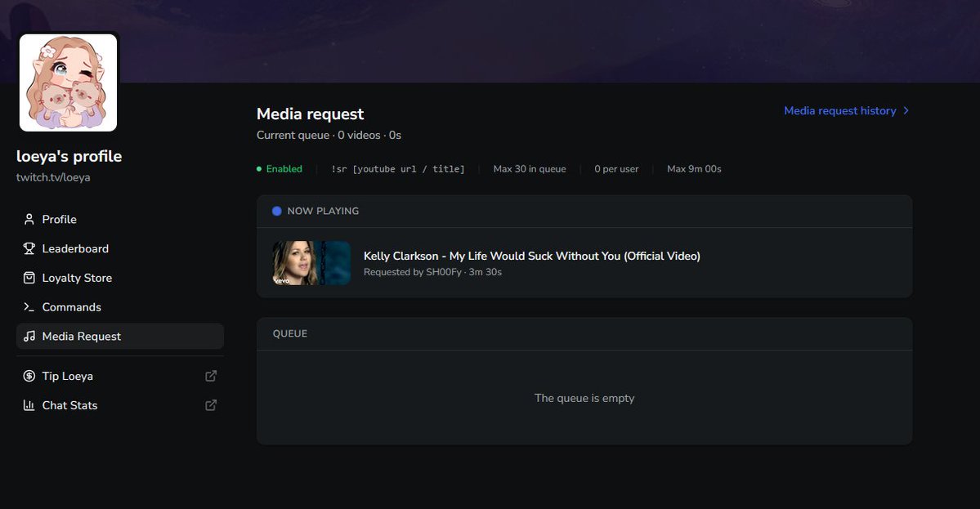Follow the Tip Loeya link
The image size is (980, 509).
tap(120, 376)
